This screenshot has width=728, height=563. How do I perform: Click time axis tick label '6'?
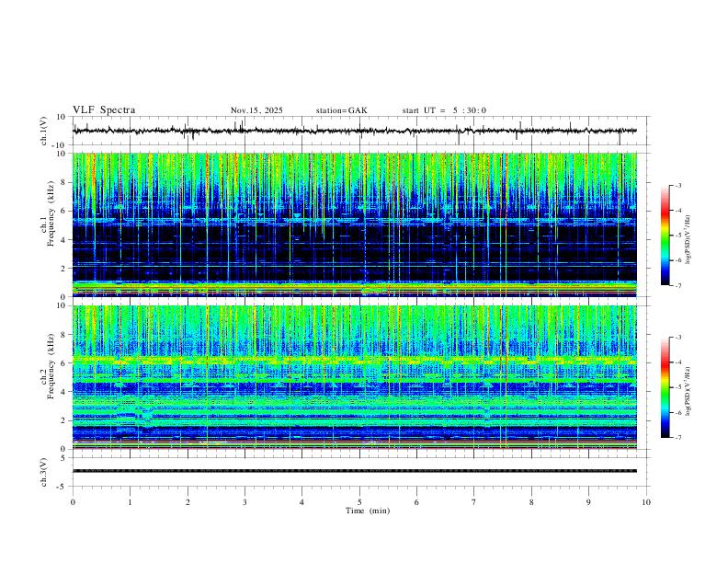(x=416, y=502)
